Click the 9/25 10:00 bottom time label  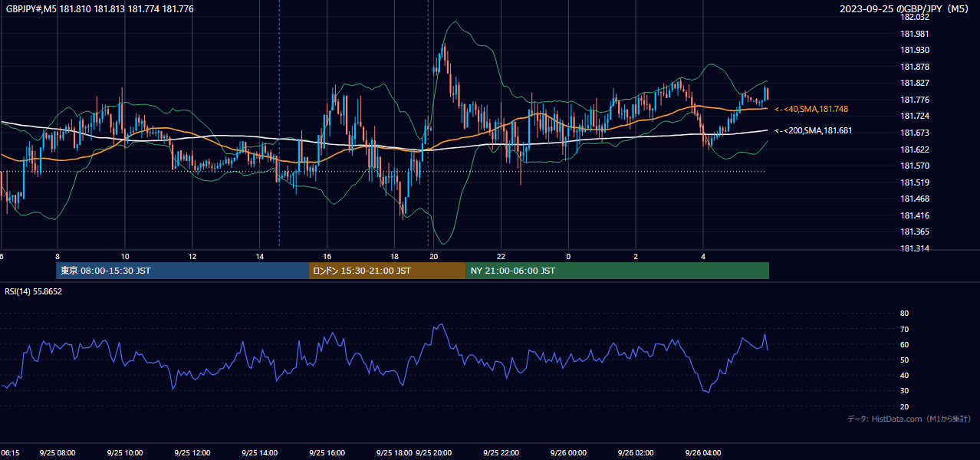[x=125, y=453]
